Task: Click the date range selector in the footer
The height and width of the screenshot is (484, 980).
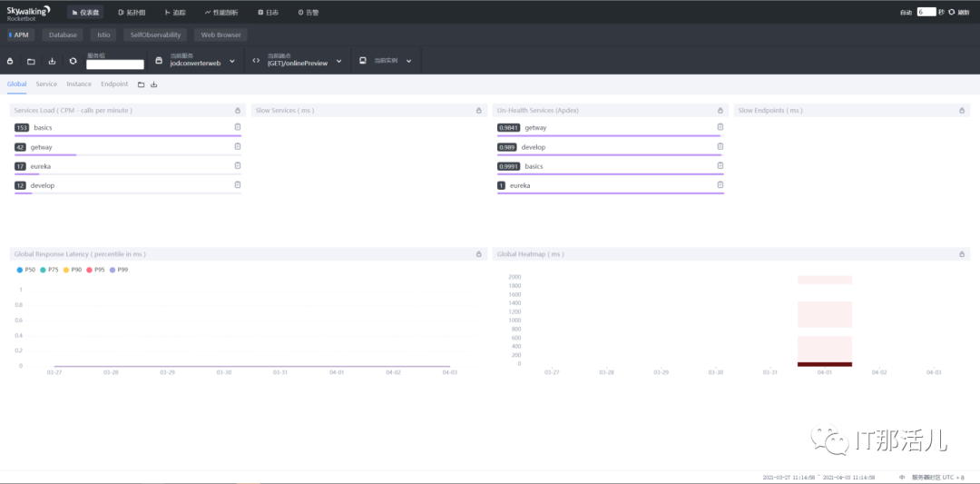Action: click(x=818, y=477)
